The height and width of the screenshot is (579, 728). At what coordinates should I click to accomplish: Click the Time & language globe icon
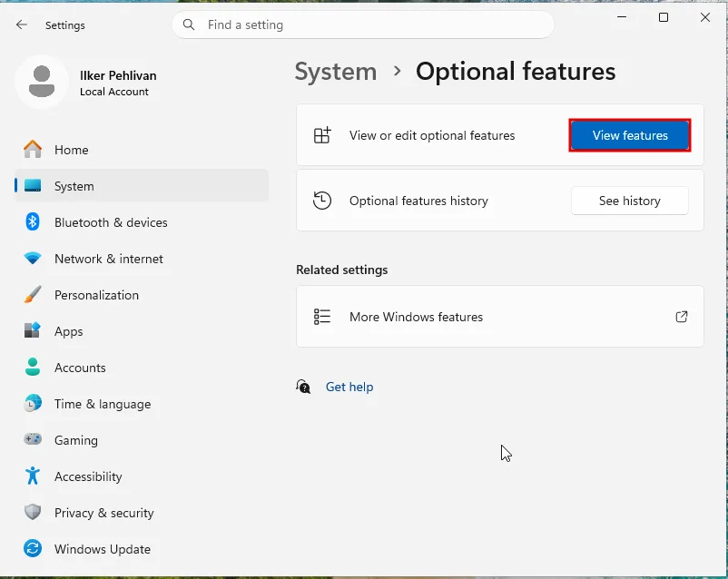[x=33, y=403]
